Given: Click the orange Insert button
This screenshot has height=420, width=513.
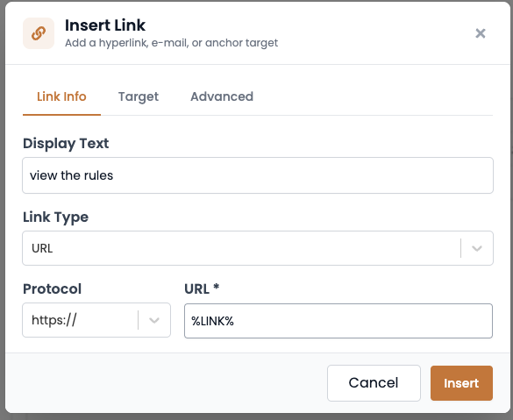Looking at the screenshot, I should (461, 383).
